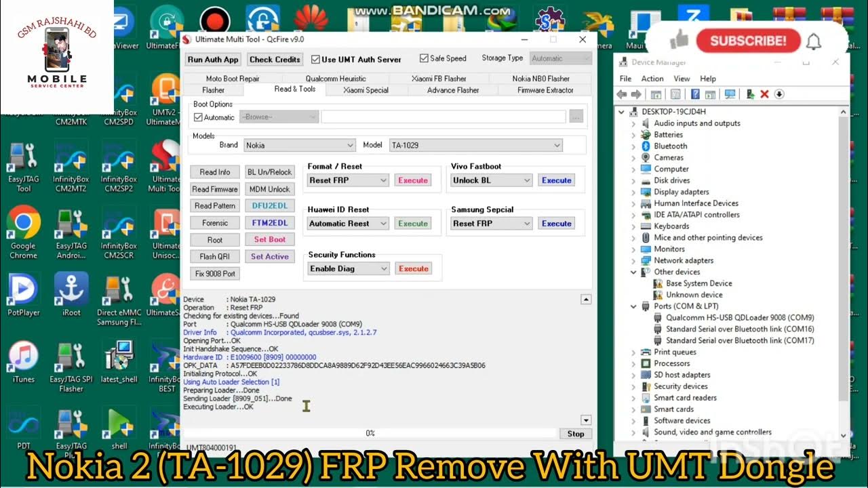The width and height of the screenshot is (868, 488).
Task: Switch to the Xiaomi Special tab
Action: coord(366,90)
